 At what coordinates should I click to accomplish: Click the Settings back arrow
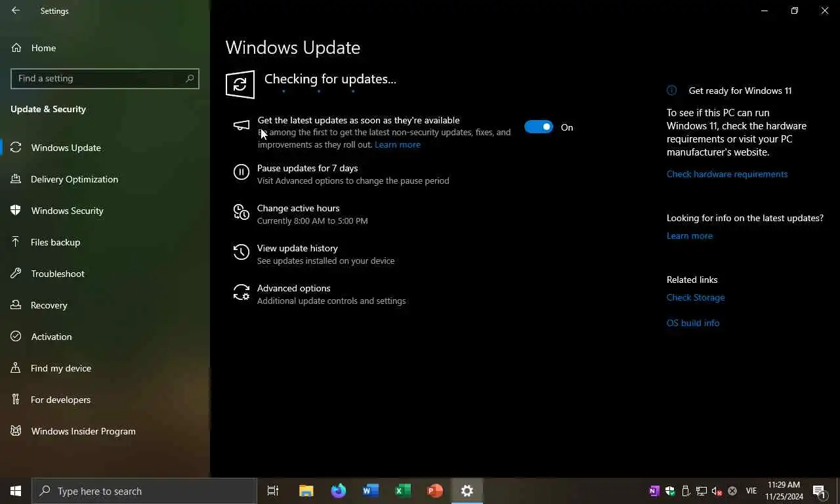[x=16, y=10]
